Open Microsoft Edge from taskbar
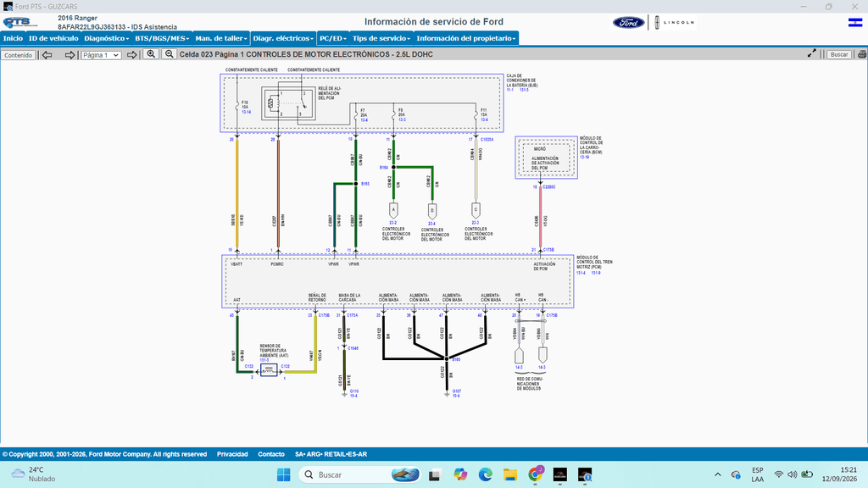The width and height of the screenshot is (868, 488). [x=486, y=474]
